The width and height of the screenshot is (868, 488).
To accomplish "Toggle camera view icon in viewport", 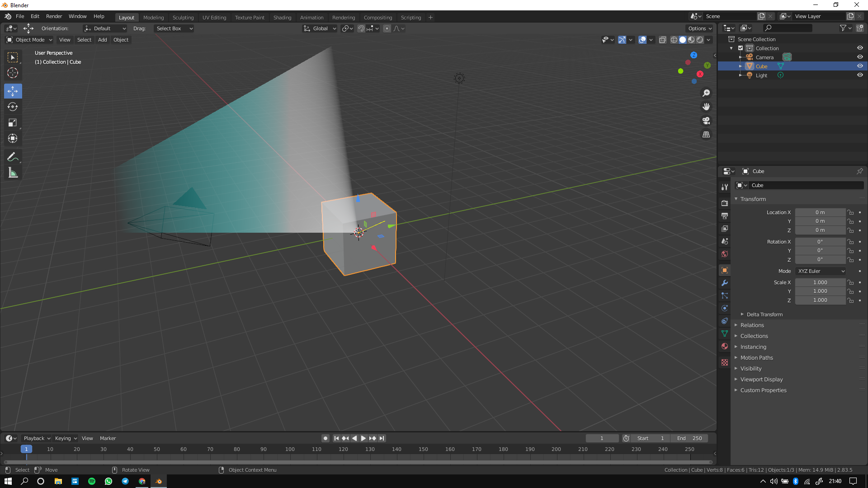I will point(706,121).
